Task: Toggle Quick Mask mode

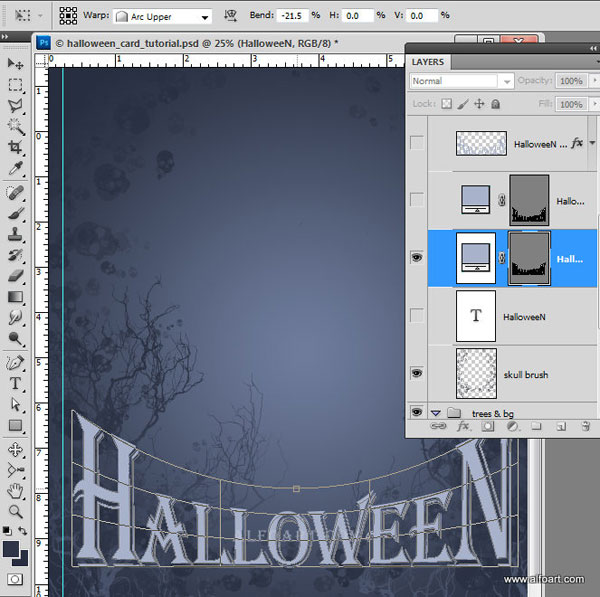Action: pyautogui.click(x=15, y=579)
